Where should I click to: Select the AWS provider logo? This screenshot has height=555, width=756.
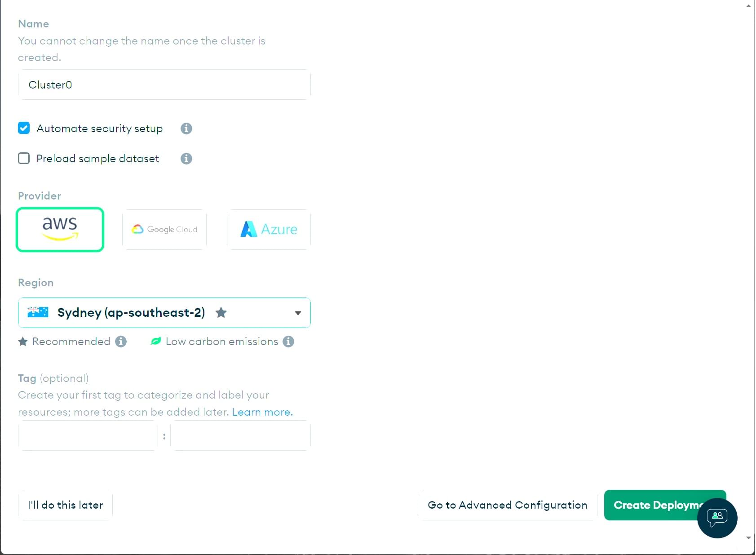click(x=60, y=229)
